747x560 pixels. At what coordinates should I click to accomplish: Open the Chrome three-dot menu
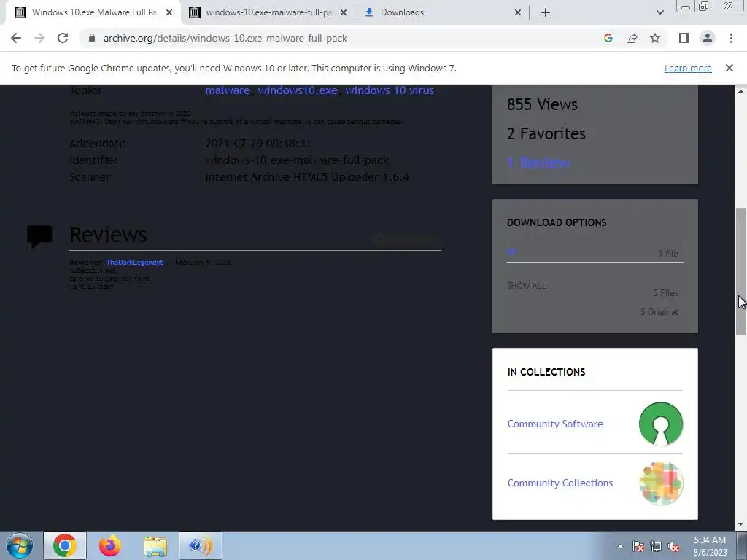(x=731, y=38)
